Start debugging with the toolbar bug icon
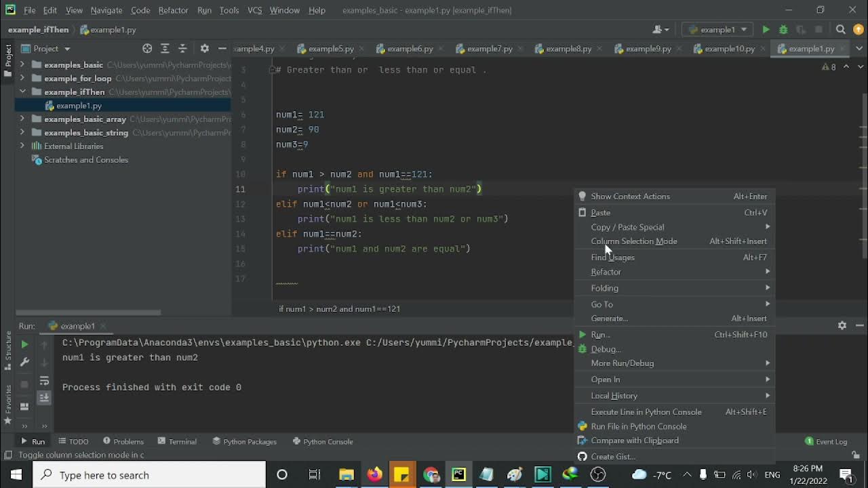 click(783, 30)
